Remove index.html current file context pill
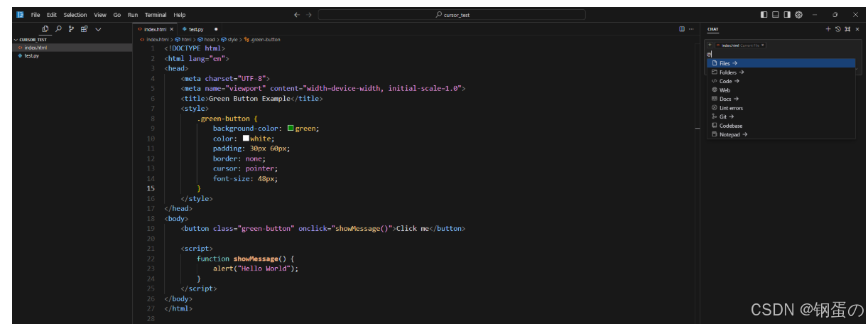Screen dimensions: 868x324 coord(764,45)
